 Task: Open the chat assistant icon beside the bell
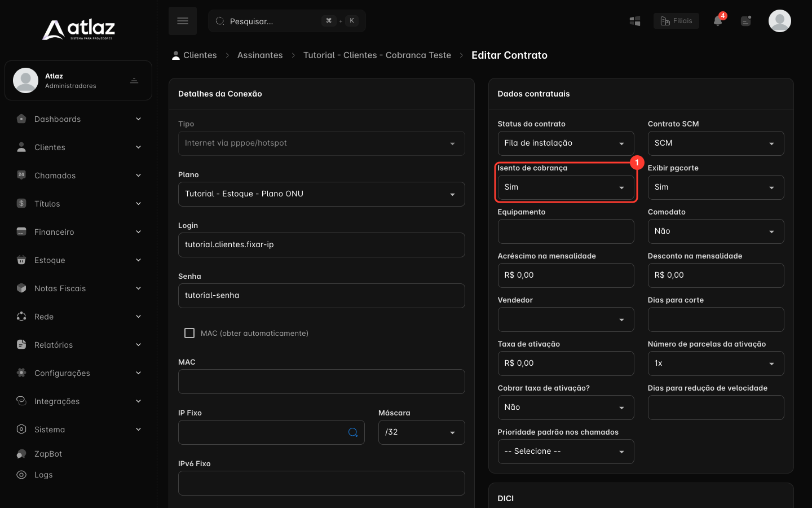(x=746, y=21)
